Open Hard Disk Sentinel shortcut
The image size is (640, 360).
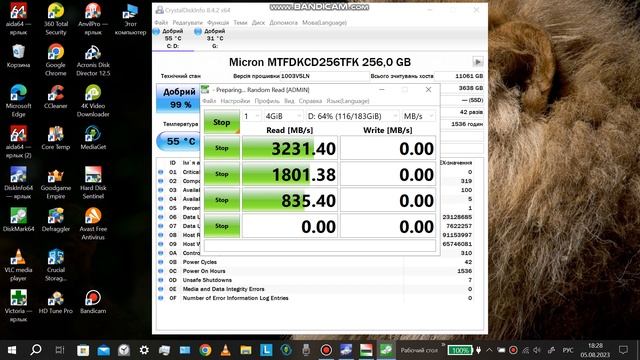[93, 183]
